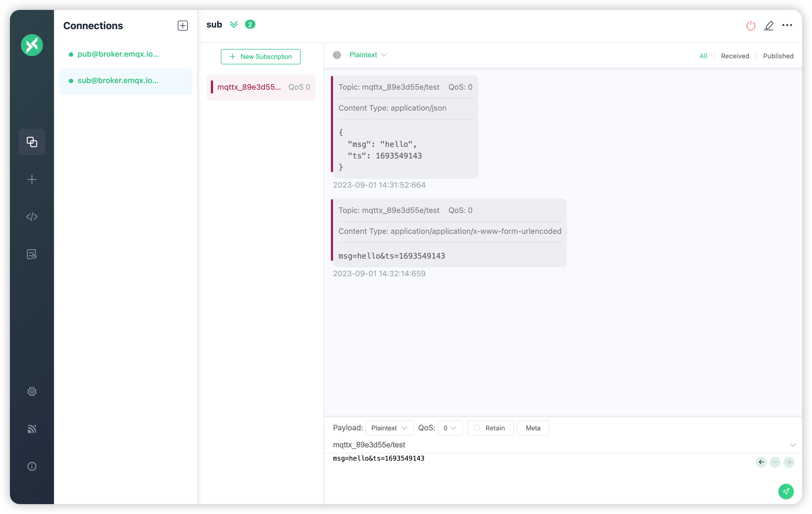Image resolution: width=812 pixels, height=514 pixels.
Task: Open Settings via the gear icon
Action: click(x=32, y=391)
